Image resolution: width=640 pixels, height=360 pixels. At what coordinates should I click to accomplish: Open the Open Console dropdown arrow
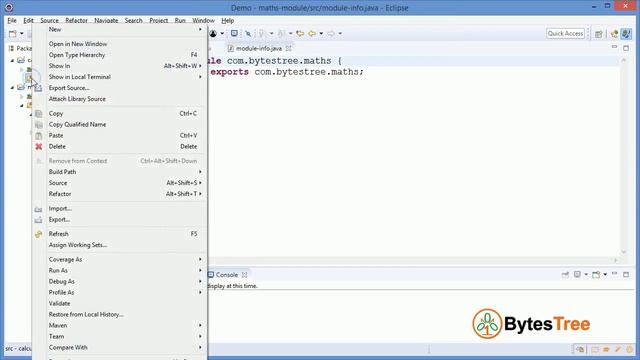[x=605, y=275]
